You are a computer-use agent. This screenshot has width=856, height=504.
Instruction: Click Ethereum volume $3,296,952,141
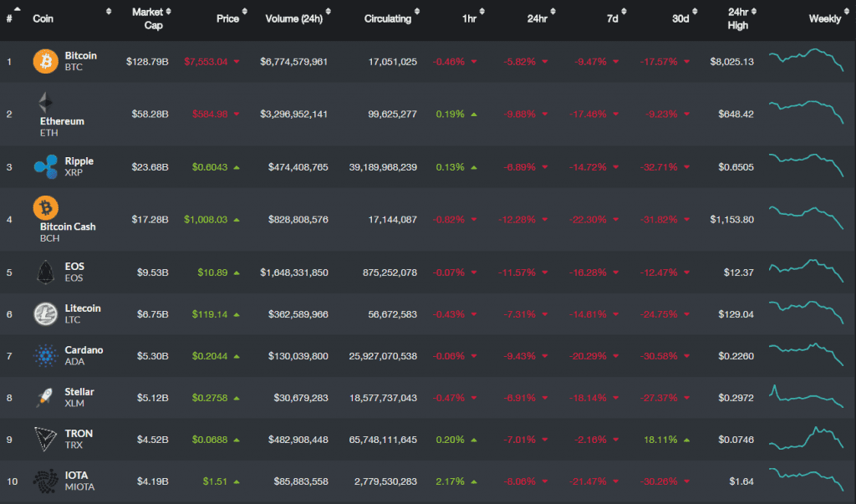(x=293, y=115)
